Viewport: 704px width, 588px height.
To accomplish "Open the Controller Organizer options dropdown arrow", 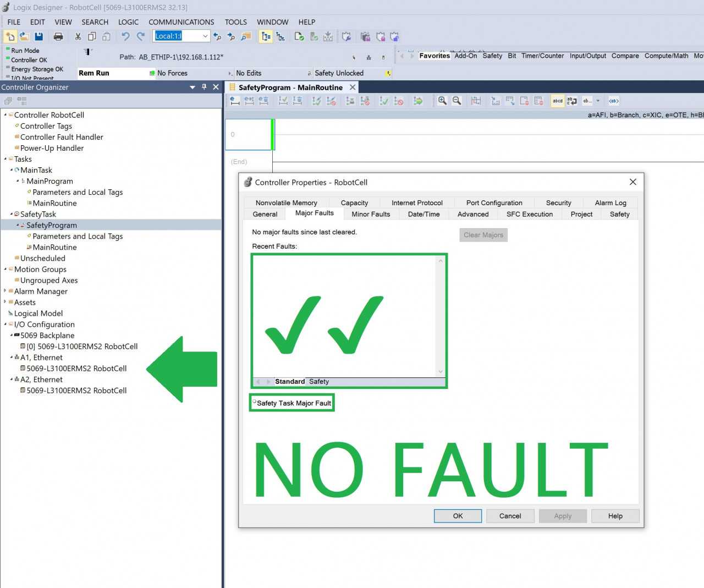I will click(x=193, y=87).
